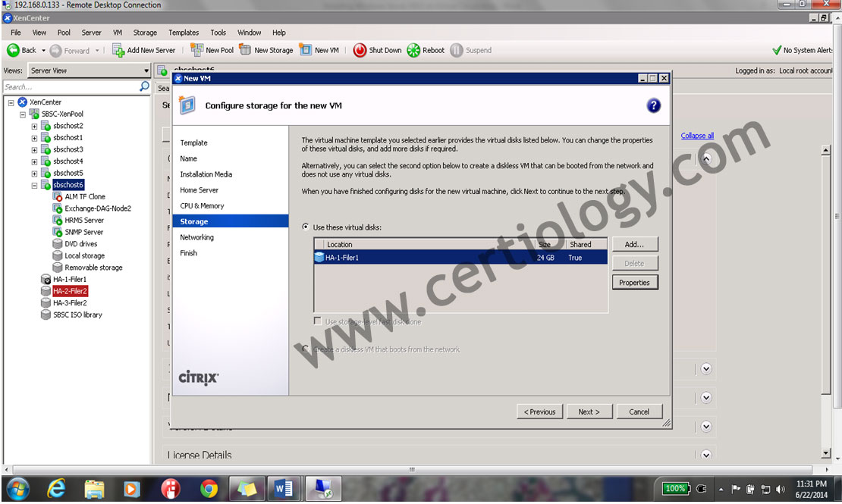Open the Storage menu
Image resolution: width=842 pixels, height=504 pixels.
(145, 32)
